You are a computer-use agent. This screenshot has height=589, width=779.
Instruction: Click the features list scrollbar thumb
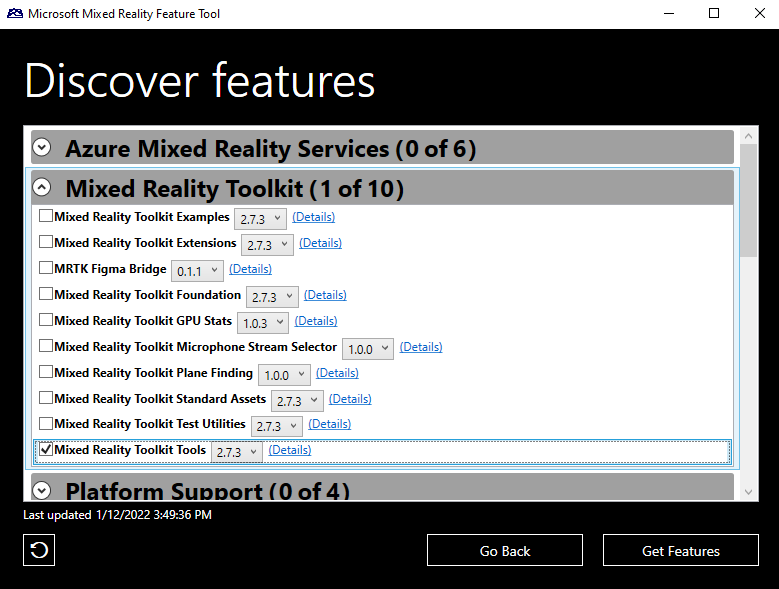point(748,201)
